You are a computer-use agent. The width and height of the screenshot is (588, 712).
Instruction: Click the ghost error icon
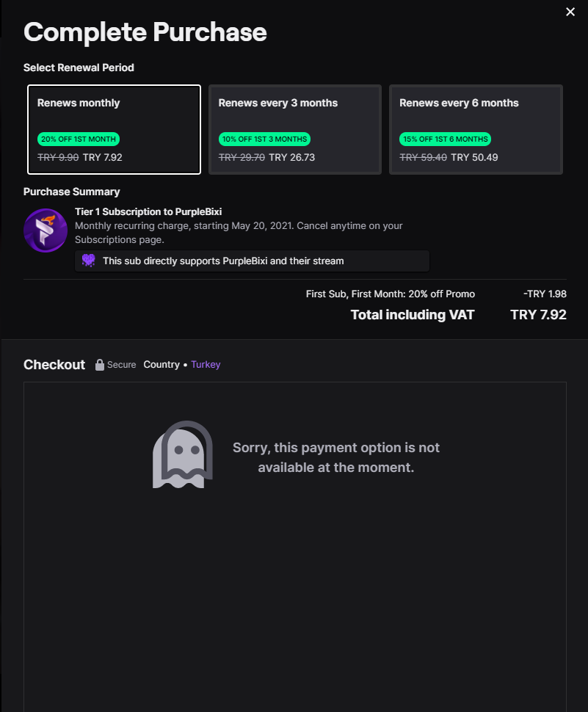point(183,455)
